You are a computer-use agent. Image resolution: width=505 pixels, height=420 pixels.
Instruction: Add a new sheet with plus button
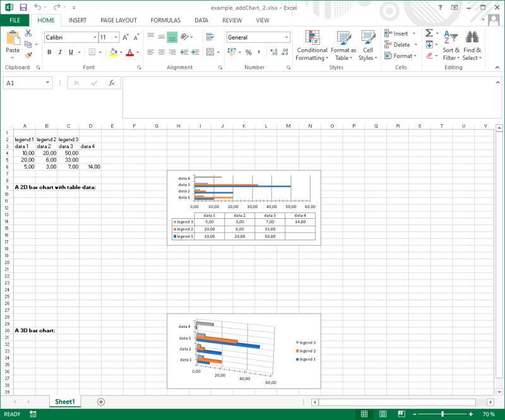pyautogui.click(x=101, y=402)
